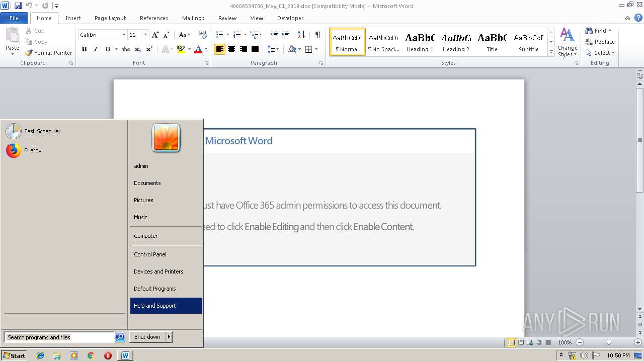Screen dimensions: 644x362
Task: Click the Paste icon
Action: pos(12,36)
